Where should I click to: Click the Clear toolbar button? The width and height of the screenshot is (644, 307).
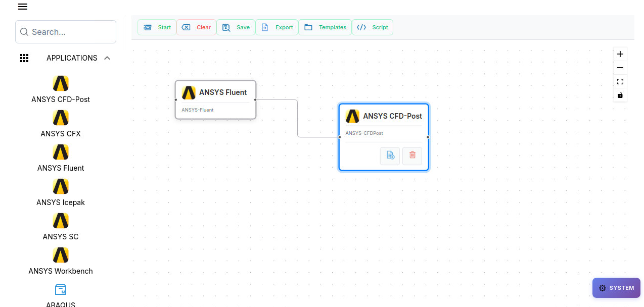pyautogui.click(x=196, y=27)
